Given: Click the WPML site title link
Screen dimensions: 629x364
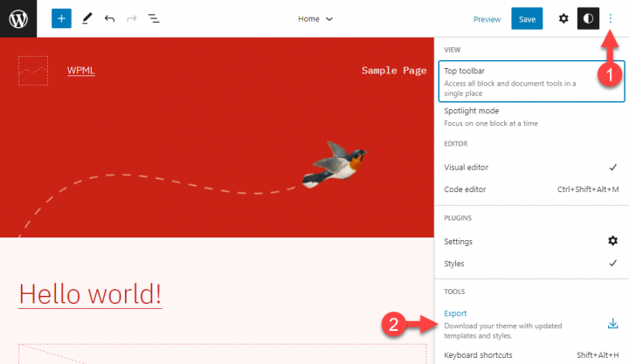Looking at the screenshot, I should pos(80,71).
